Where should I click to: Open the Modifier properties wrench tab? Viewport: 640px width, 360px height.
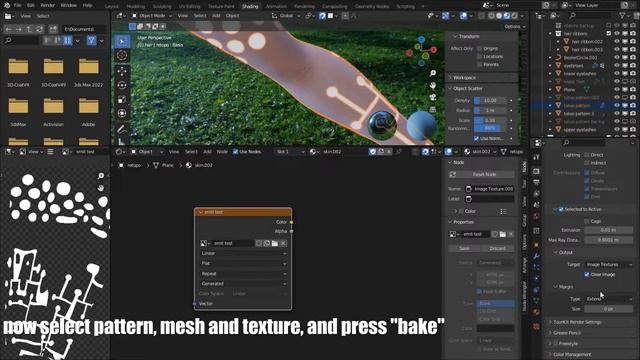pos(536,256)
